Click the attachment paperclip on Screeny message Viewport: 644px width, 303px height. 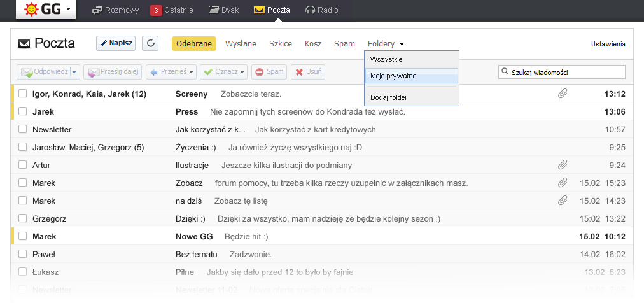coord(563,94)
